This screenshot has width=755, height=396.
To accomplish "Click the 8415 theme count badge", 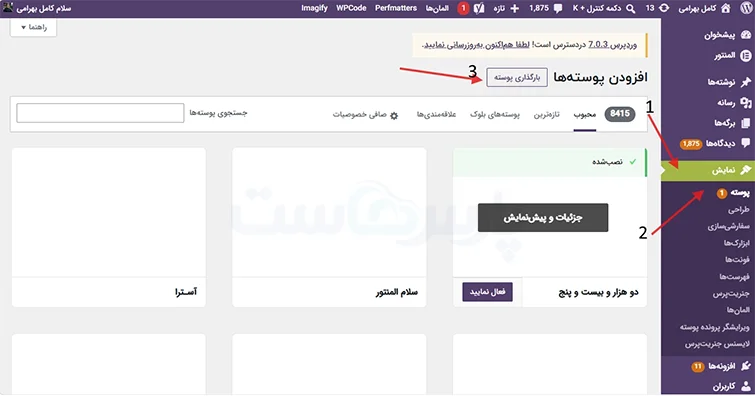I will 620,114.
